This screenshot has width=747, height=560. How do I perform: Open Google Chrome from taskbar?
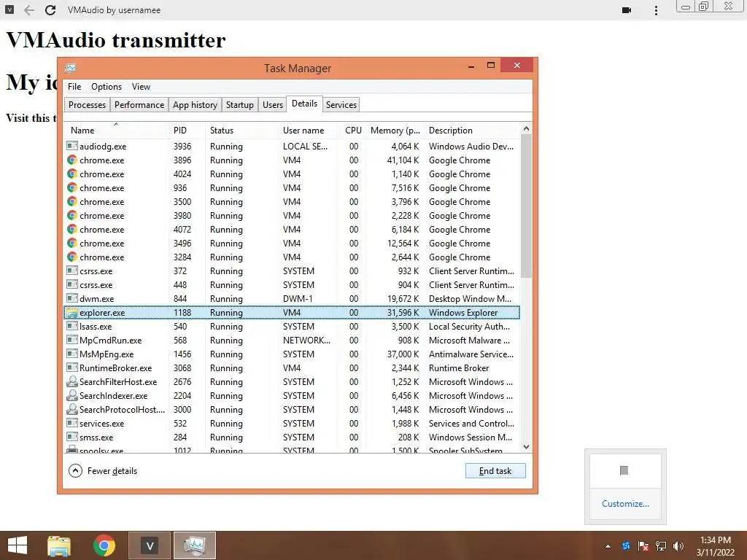pos(104,545)
